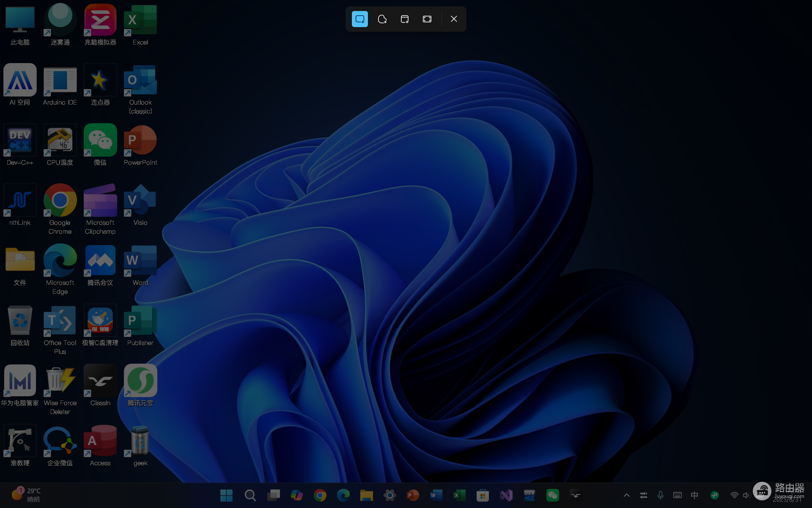Viewport: 812px width, 508px height.
Task: Click microphone icon in system tray
Action: pos(661,495)
